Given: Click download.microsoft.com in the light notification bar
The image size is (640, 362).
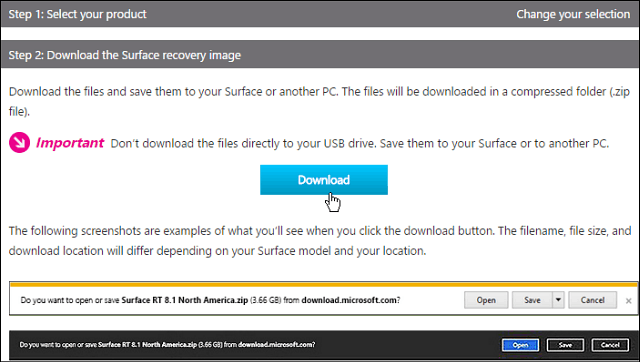Looking at the screenshot, I should pos(349,300).
